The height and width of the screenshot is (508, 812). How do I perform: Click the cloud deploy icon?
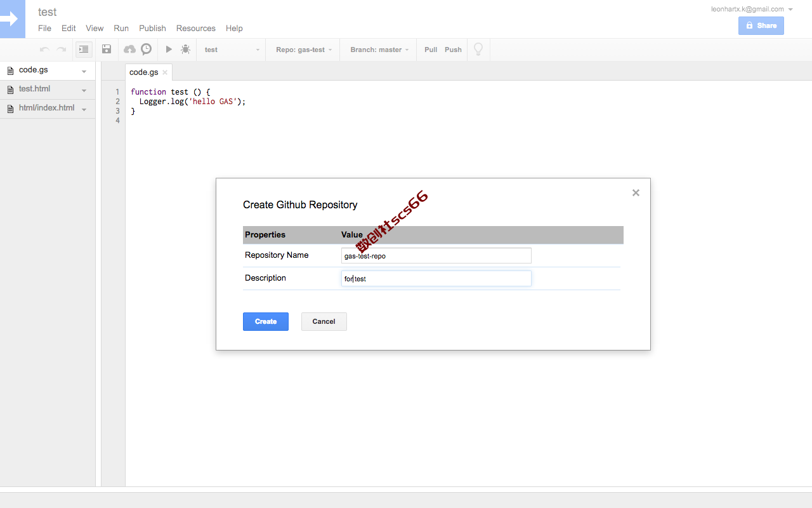[x=129, y=50]
